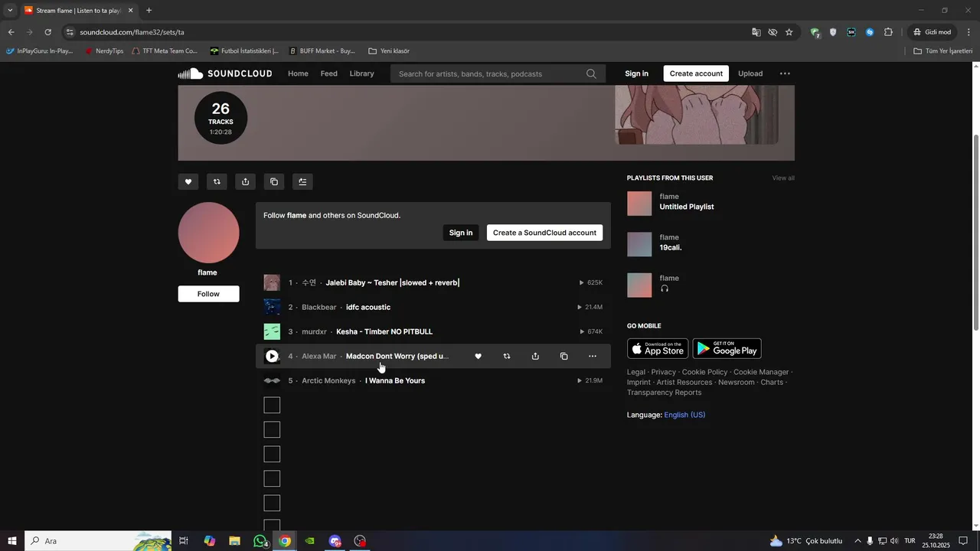The height and width of the screenshot is (551, 980).
Task: Add playlist to next up queue
Action: [x=302, y=181]
